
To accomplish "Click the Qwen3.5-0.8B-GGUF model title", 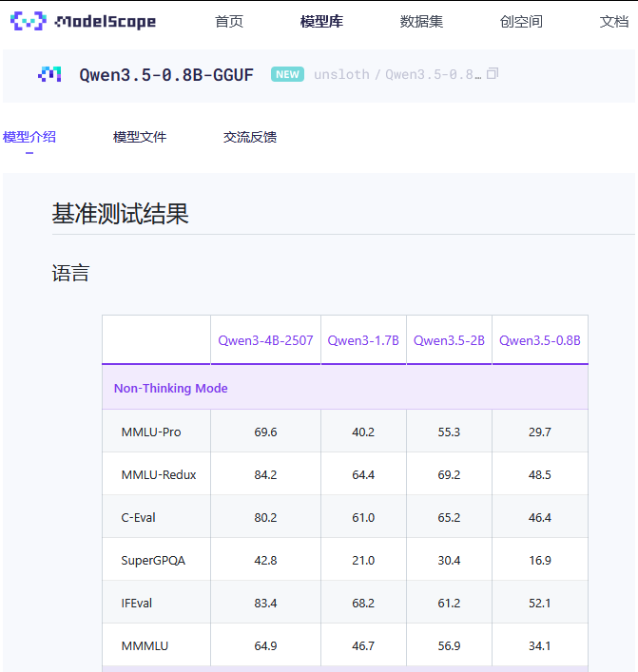I will point(166,75).
